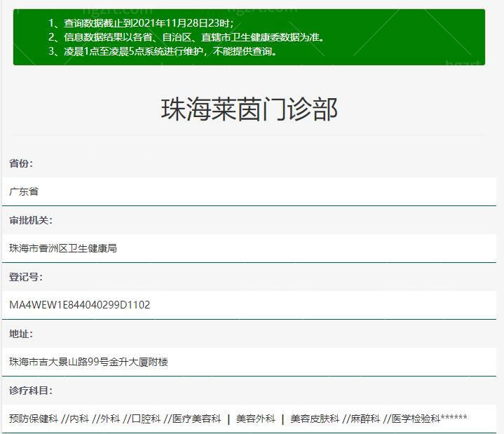Click 医疗美容科 in the department list
The width and height of the screenshot is (504, 434).
click(x=197, y=419)
